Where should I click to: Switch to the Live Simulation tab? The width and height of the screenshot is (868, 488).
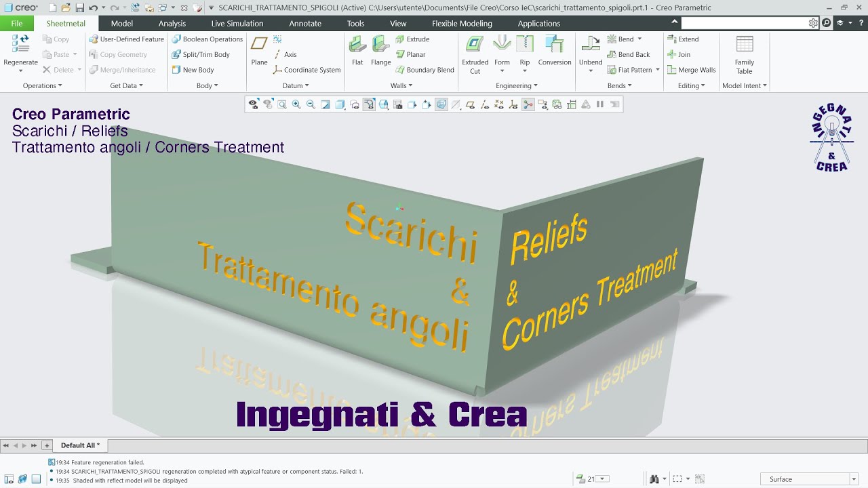click(237, 23)
